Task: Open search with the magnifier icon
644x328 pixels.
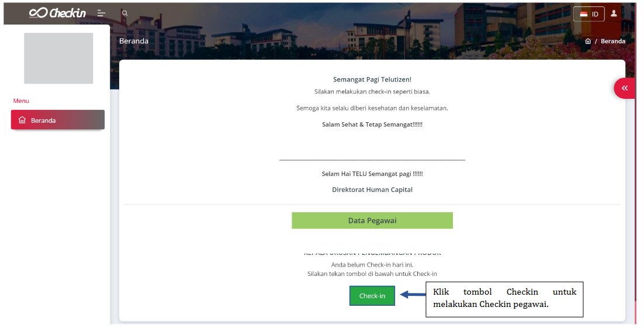Action: coord(124,13)
